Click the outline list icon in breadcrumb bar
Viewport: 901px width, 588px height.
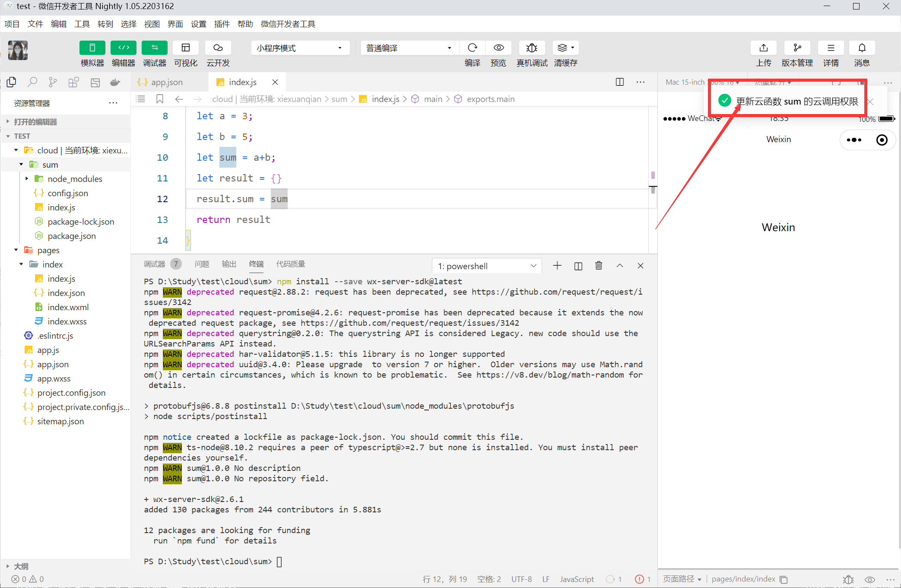click(x=140, y=99)
